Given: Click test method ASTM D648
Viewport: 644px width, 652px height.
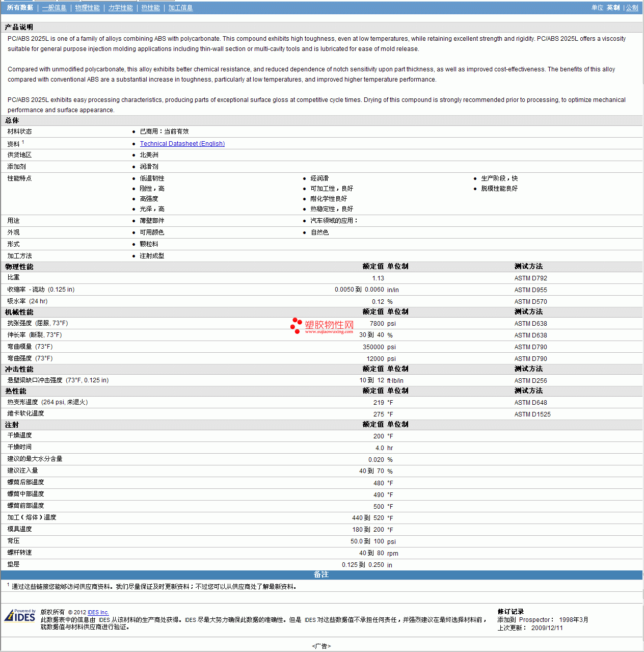Looking at the screenshot, I should click(530, 403).
